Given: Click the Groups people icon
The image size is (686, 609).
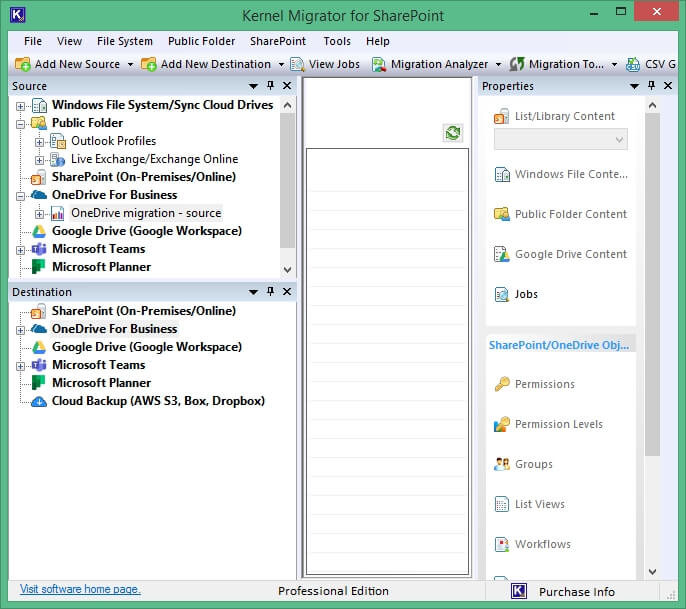Looking at the screenshot, I should (x=502, y=464).
